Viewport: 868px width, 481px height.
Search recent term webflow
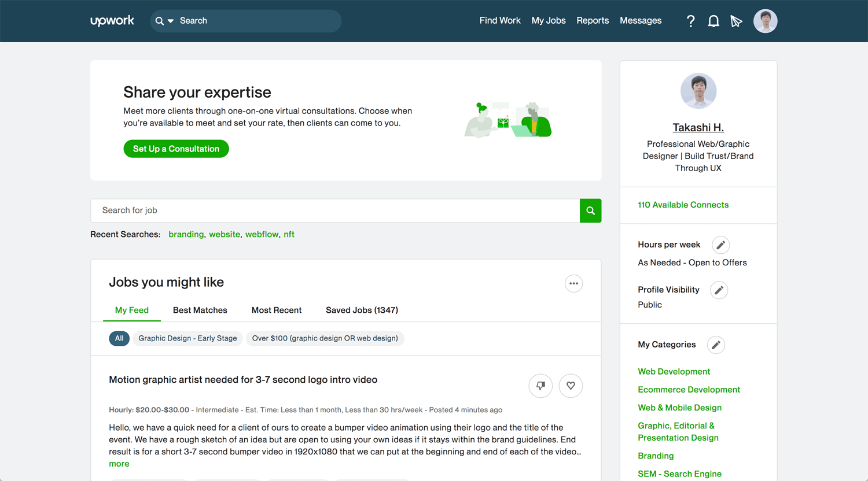262,234
